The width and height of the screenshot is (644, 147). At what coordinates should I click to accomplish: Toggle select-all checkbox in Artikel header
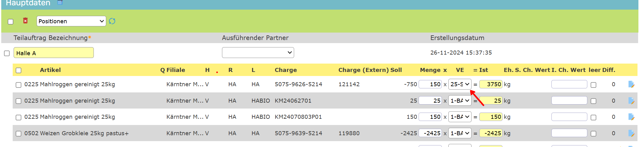click(x=19, y=70)
